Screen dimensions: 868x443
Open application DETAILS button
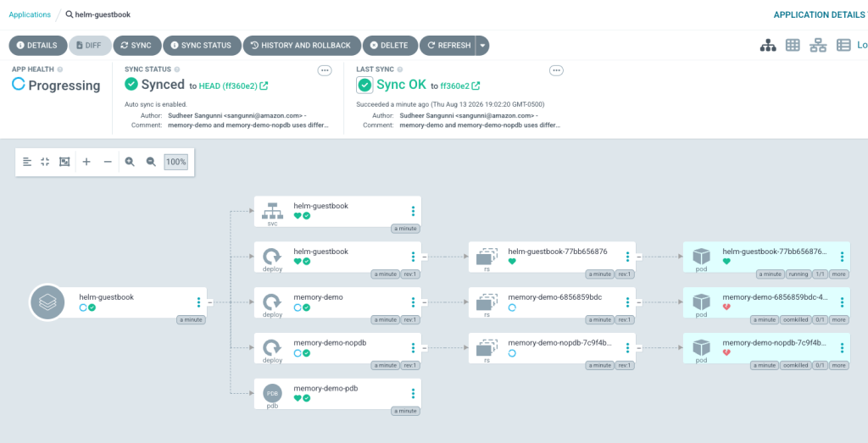37,46
